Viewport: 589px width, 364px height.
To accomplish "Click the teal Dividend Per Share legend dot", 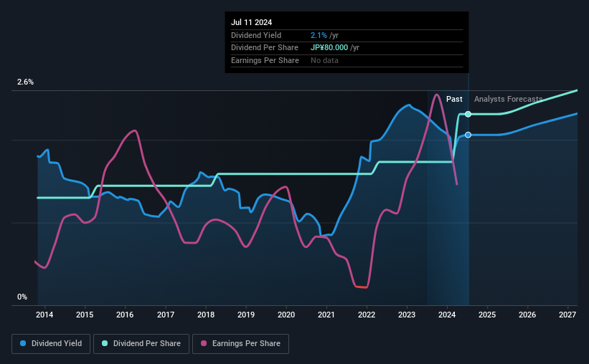I will coord(105,343).
